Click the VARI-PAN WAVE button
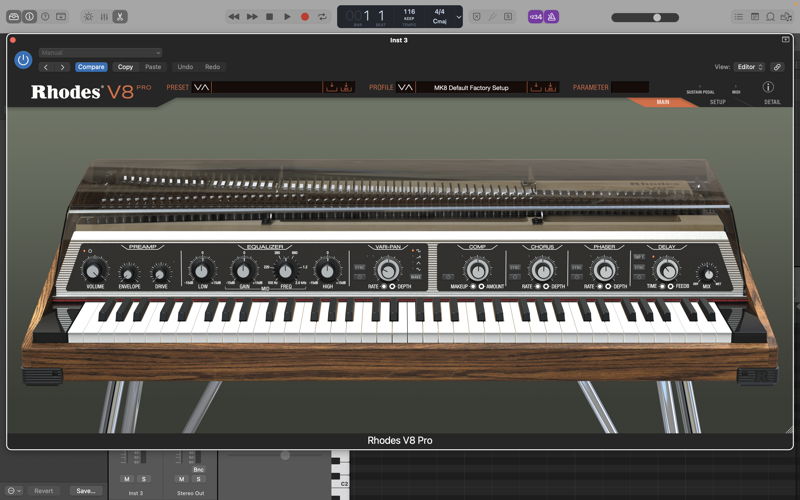The width and height of the screenshot is (800, 500). click(416, 277)
